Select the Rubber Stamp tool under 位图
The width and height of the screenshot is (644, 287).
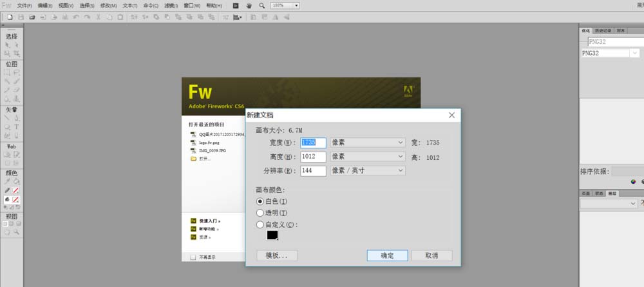tap(17, 99)
